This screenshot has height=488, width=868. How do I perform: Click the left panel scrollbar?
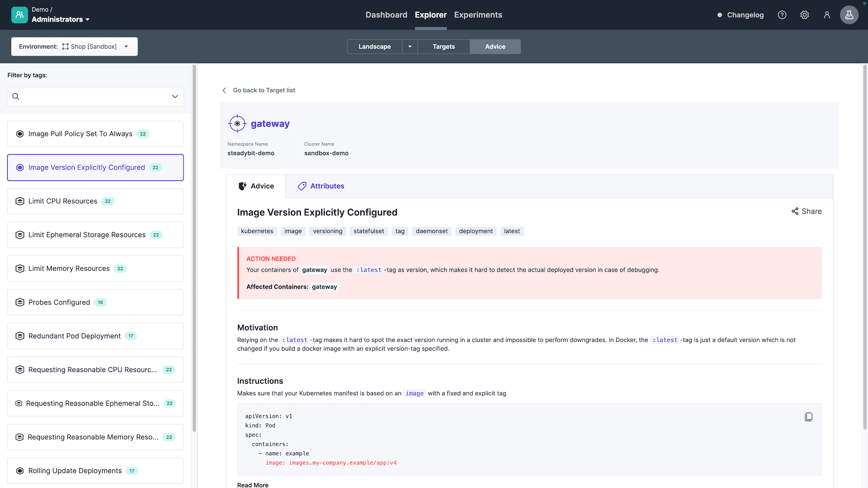(194, 248)
